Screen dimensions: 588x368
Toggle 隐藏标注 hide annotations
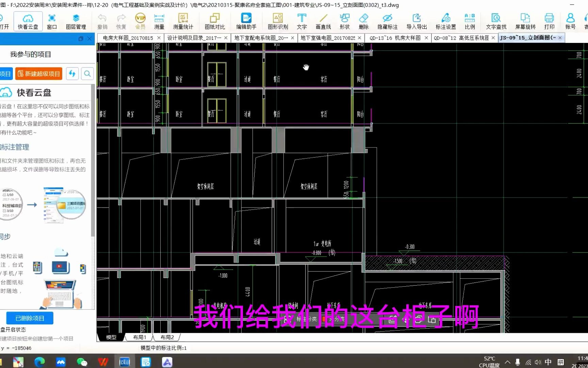[388, 21]
